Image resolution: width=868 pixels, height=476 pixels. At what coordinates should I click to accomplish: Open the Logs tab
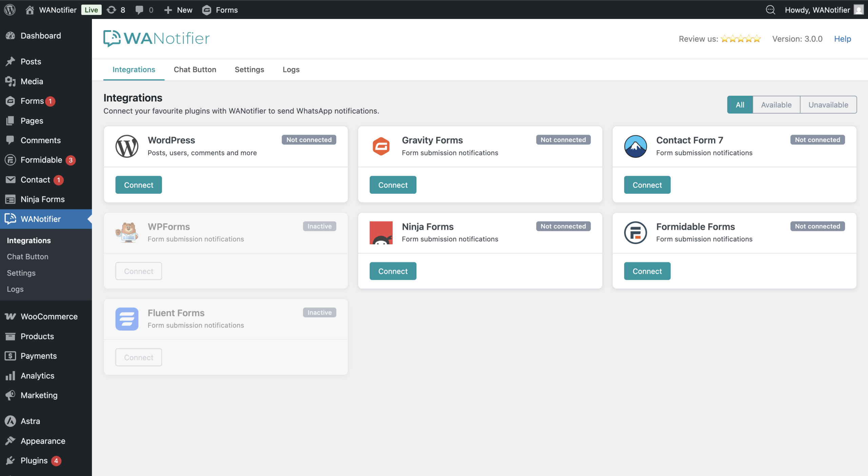291,70
